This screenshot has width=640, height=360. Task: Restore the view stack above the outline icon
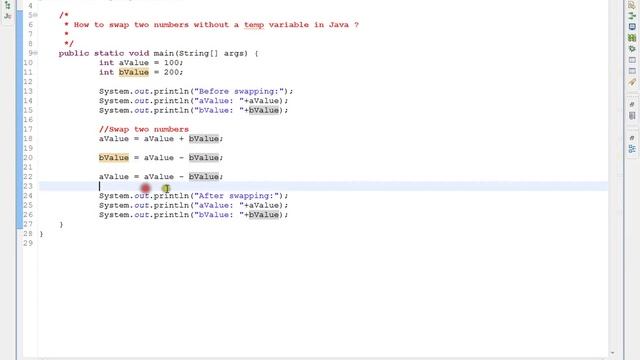[x=632, y=138]
